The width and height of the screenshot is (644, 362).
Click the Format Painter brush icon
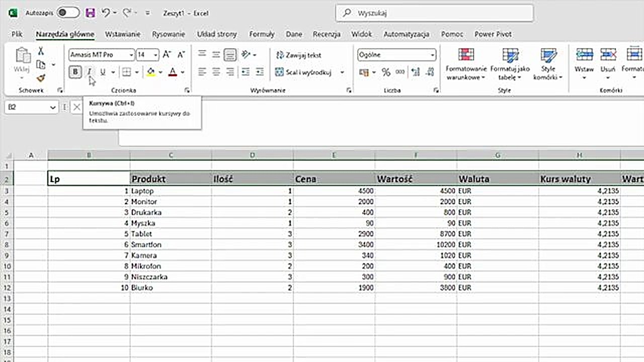point(41,78)
